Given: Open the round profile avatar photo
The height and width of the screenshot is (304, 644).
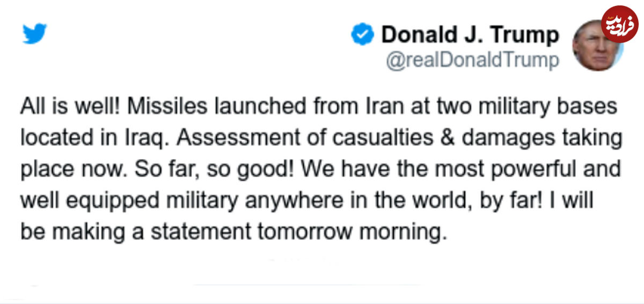Looking at the screenshot, I should tap(597, 45).
